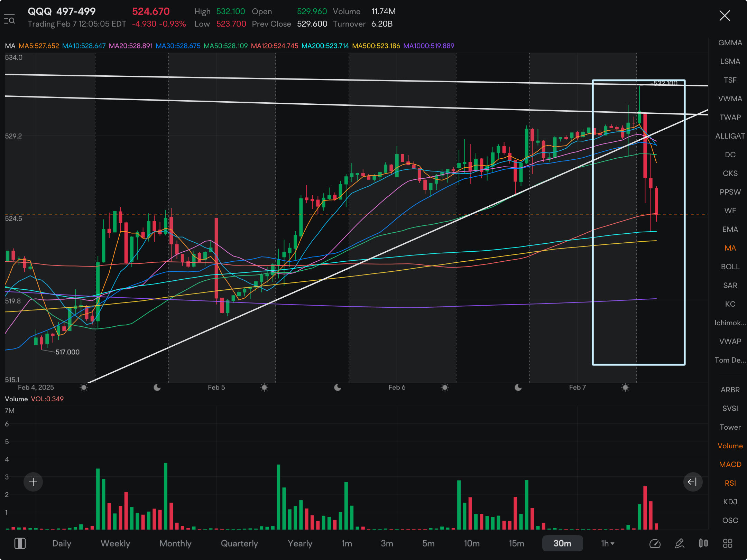Toggle the RSI sub-indicator
747x560 pixels.
(x=730, y=483)
